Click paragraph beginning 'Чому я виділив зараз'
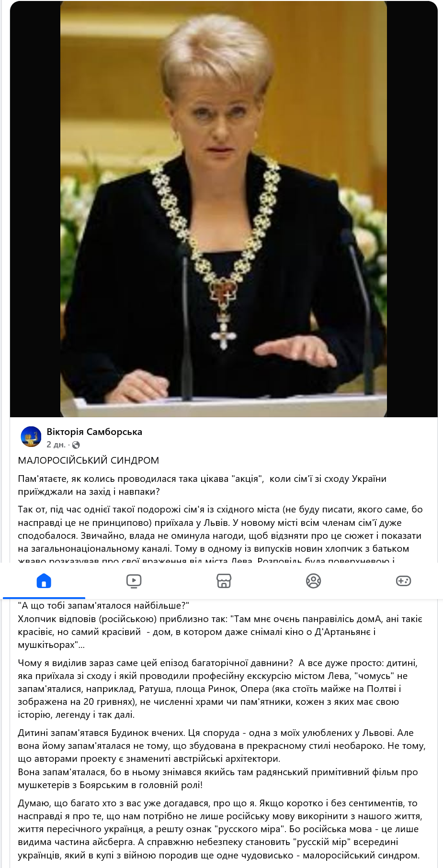Image resolution: width=443 pixels, height=868 pixels. click(x=218, y=689)
